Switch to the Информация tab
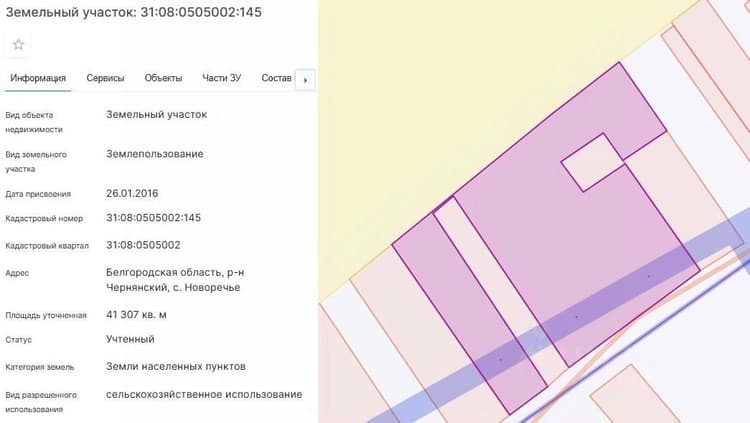 tap(38, 78)
